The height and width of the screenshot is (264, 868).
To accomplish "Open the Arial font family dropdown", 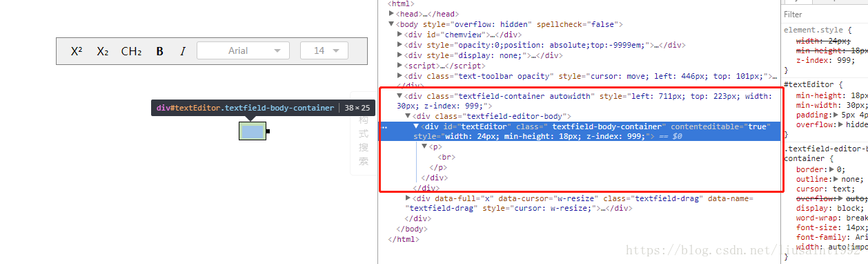I will click(243, 50).
